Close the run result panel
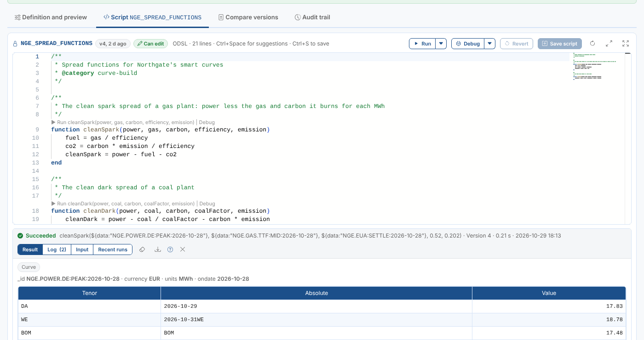This screenshot has width=644, height=340. coord(183,249)
